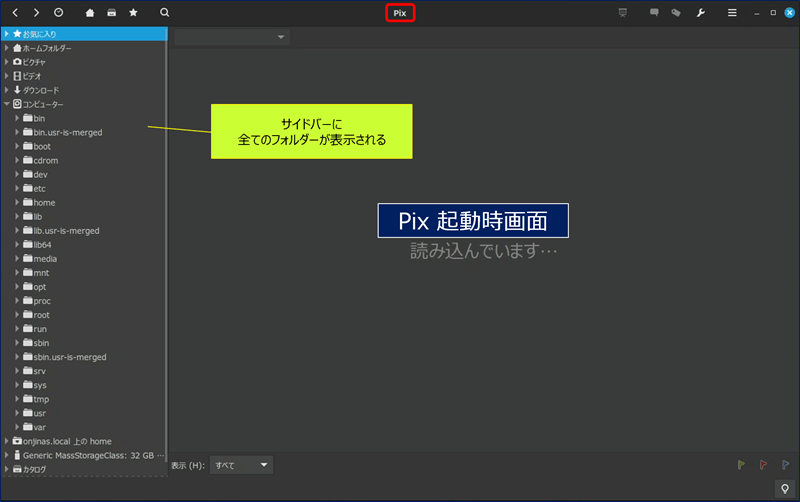This screenshot has width=800, height=502.
Task: Open the hamburger menu
Action: click(x=732, y=13)
